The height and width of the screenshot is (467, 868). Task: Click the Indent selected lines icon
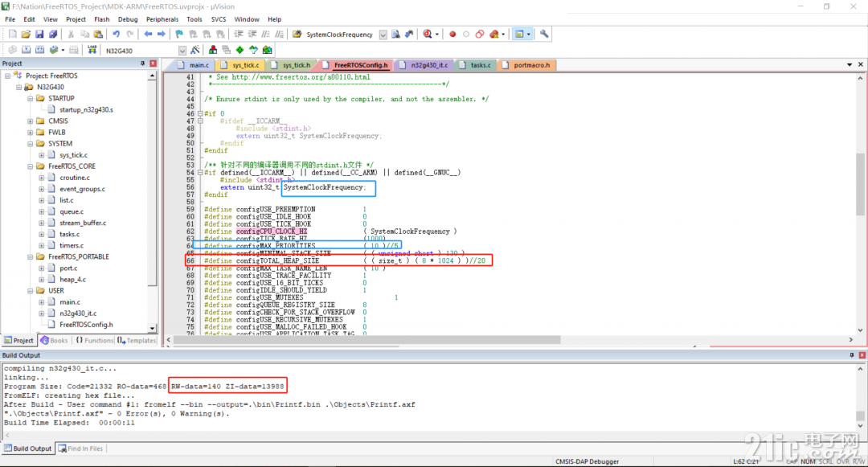[239, 35]
